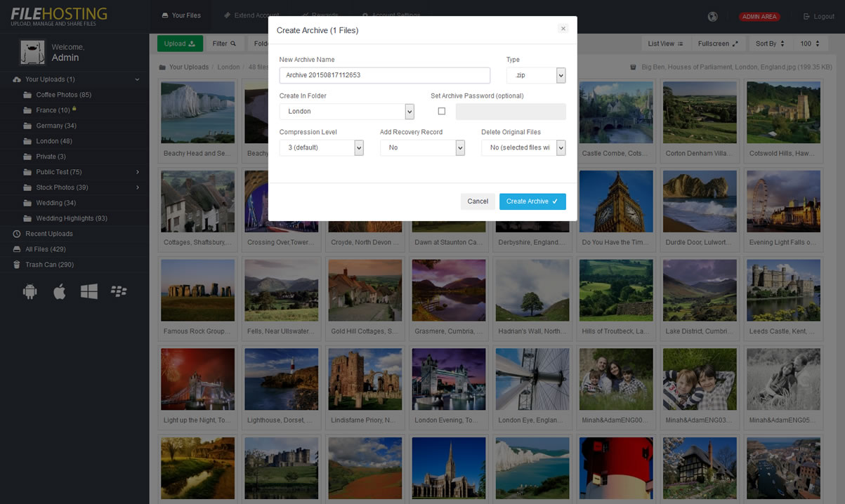Click the clock icon beside Recent Uploads

point(17,234)
